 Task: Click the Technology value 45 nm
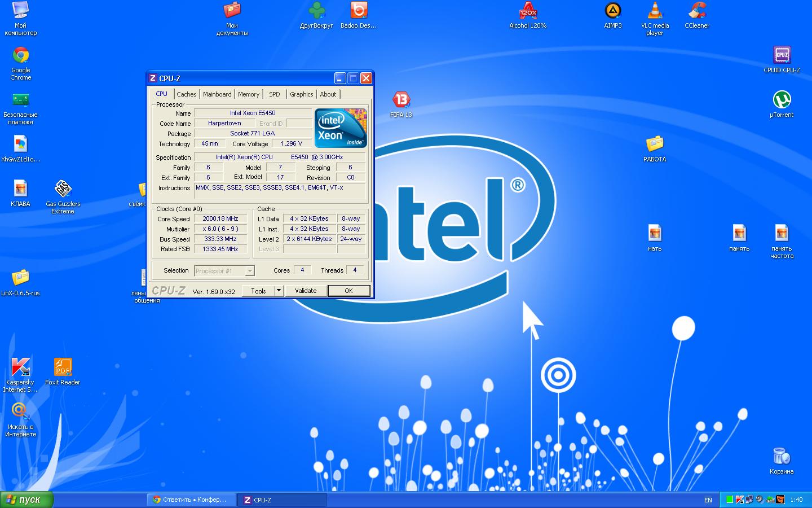point(210,143)
